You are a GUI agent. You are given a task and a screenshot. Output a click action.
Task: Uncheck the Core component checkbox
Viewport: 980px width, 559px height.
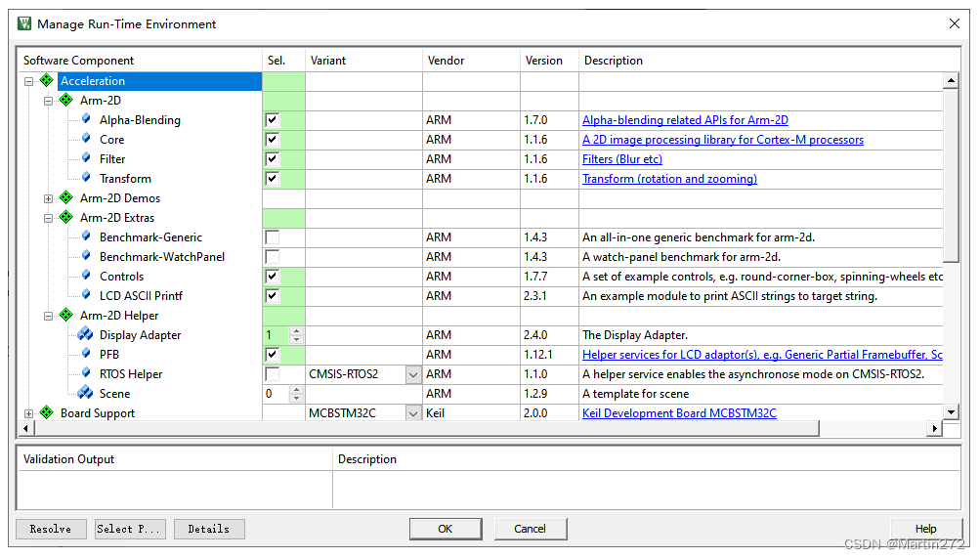272,140
